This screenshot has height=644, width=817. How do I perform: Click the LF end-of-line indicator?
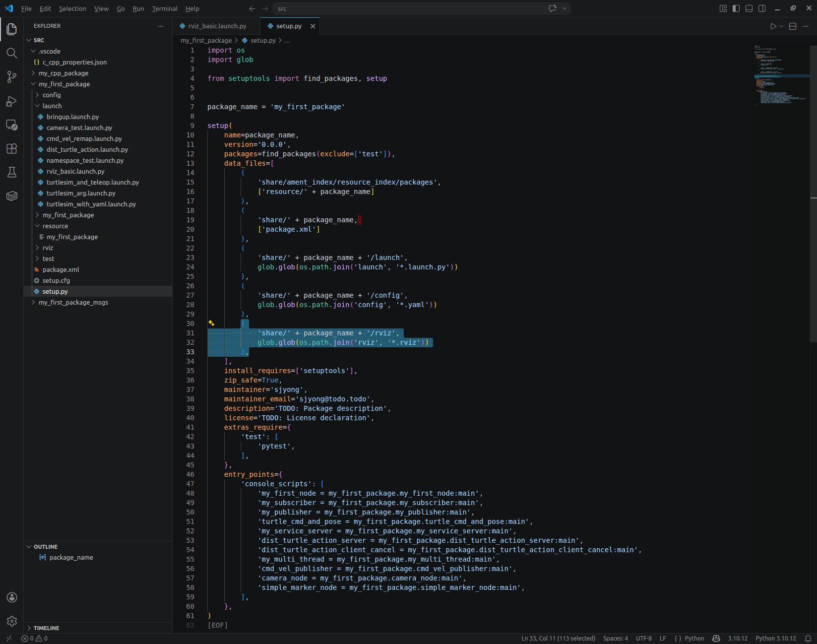[x=663, y=639]
